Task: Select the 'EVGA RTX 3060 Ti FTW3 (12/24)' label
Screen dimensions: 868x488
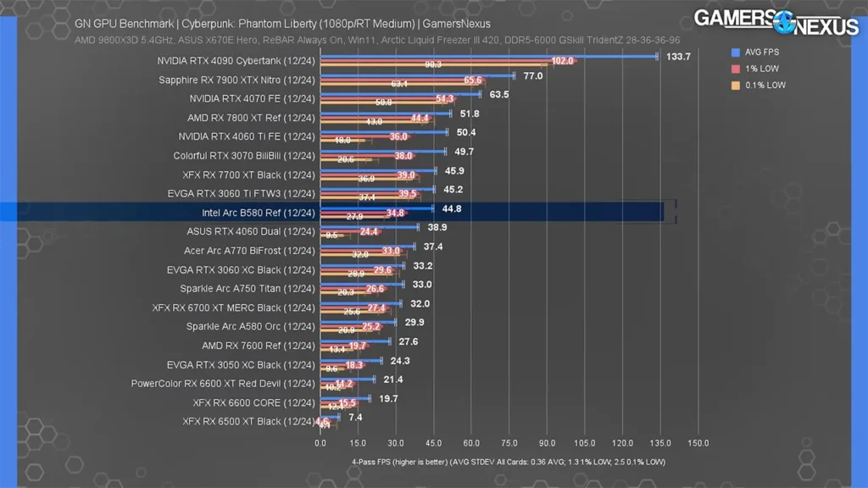Action: tap(242, 194)
